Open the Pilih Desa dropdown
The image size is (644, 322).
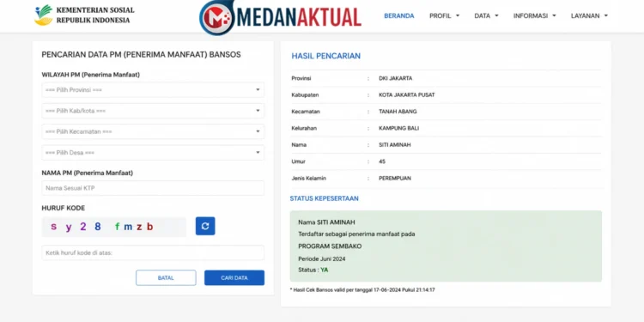coord(153,152)
